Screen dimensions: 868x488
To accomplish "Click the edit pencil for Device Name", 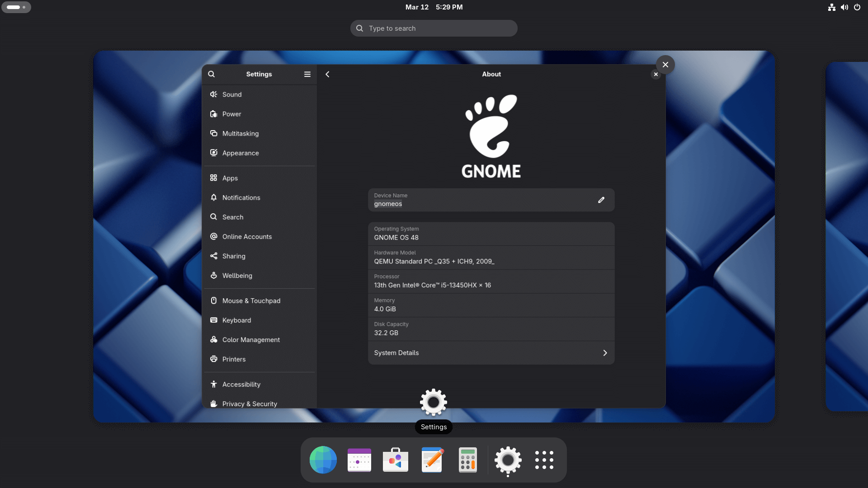I will 601,200.
